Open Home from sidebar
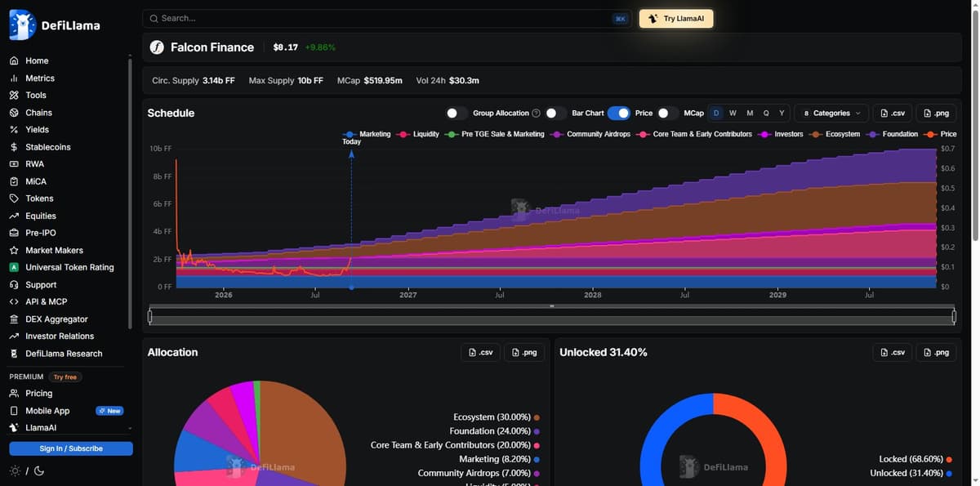This screenshot has width=980, height=486. point(37,60)
